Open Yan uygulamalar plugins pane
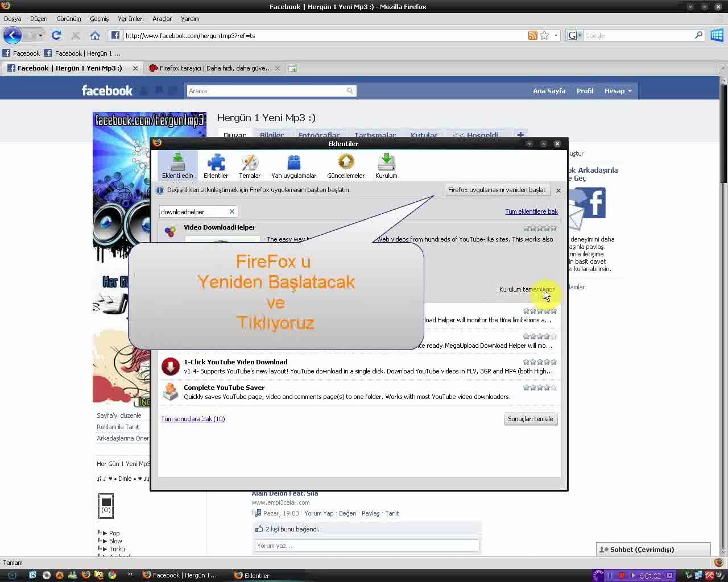Screen dimensions: 728x582 click(293, 166)
